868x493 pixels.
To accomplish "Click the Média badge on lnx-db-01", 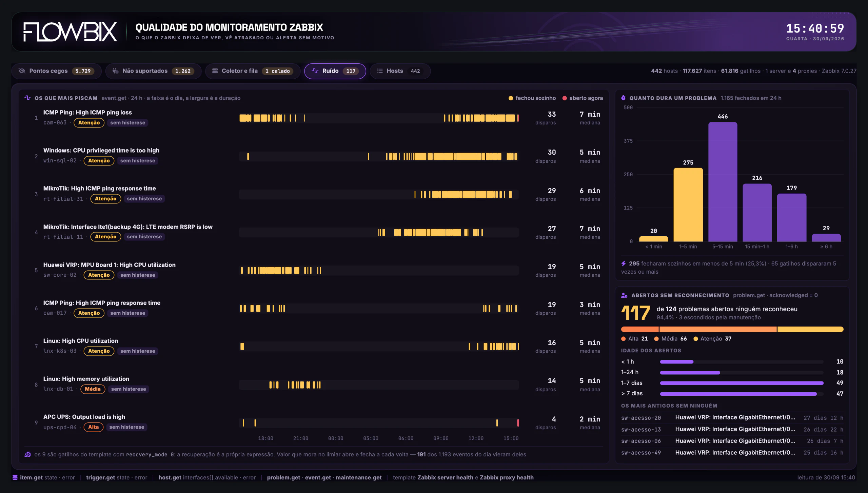I will 93,389.
